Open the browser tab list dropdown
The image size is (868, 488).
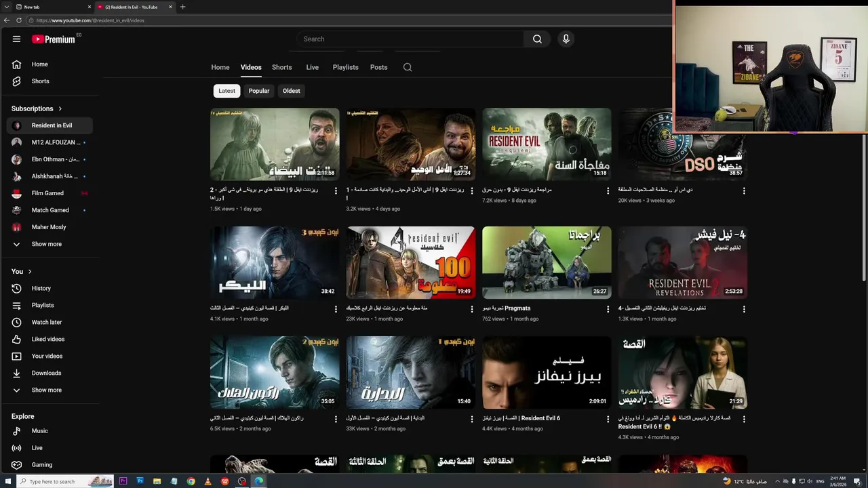click(6, 7)
